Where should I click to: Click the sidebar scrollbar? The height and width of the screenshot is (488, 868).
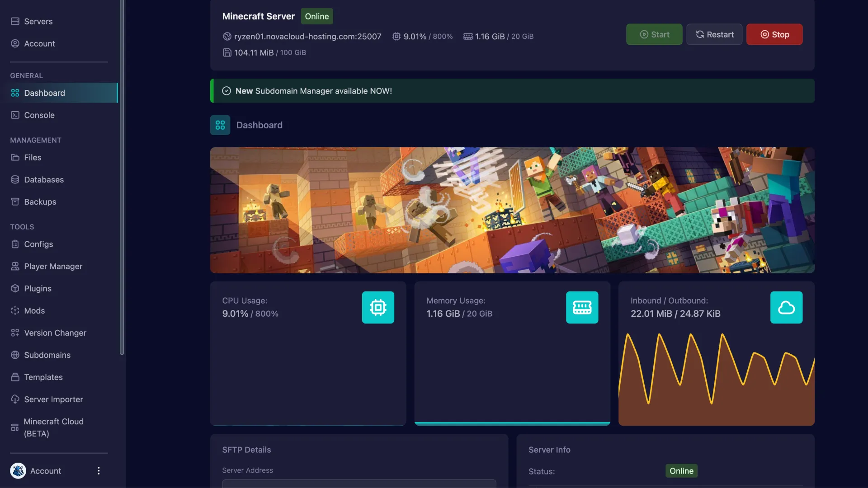coord(122,177)
